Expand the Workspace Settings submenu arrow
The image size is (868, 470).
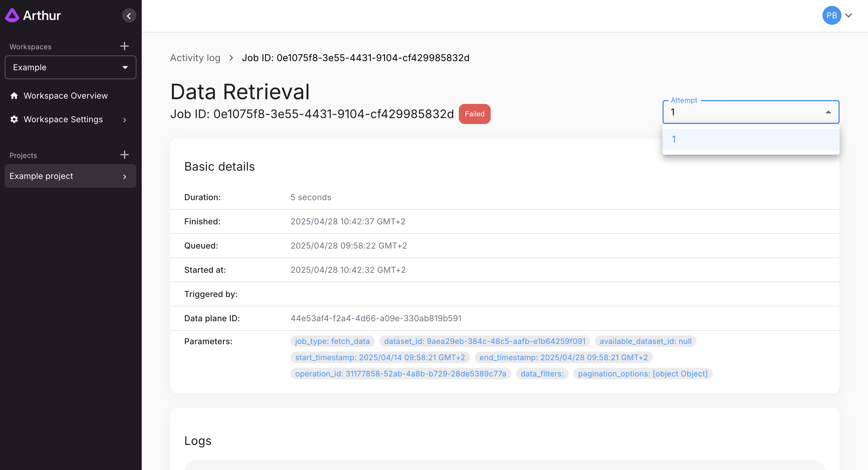point(125,120)
